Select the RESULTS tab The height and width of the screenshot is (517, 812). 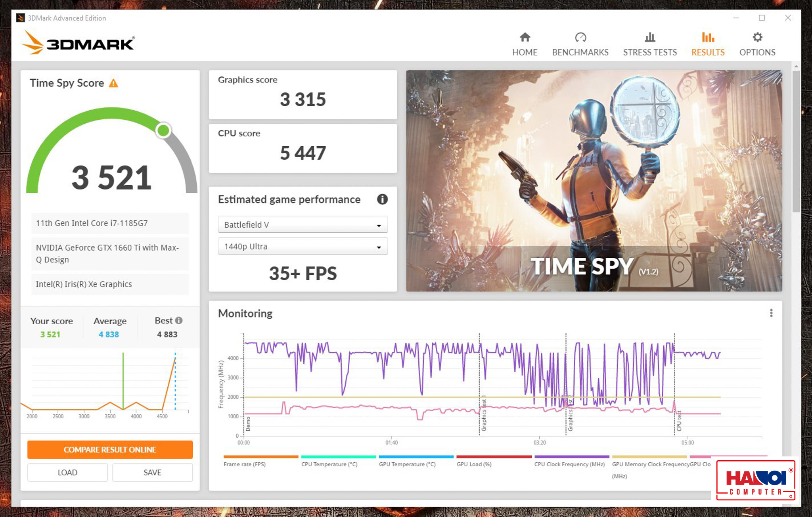[x=708, y=44]
